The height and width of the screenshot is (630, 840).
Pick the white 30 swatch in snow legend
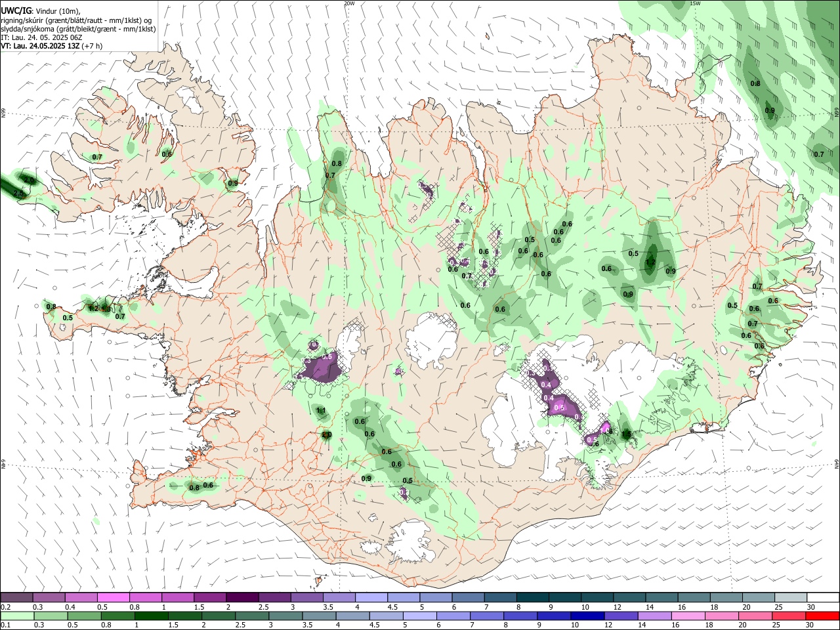[x=822, y=598]
